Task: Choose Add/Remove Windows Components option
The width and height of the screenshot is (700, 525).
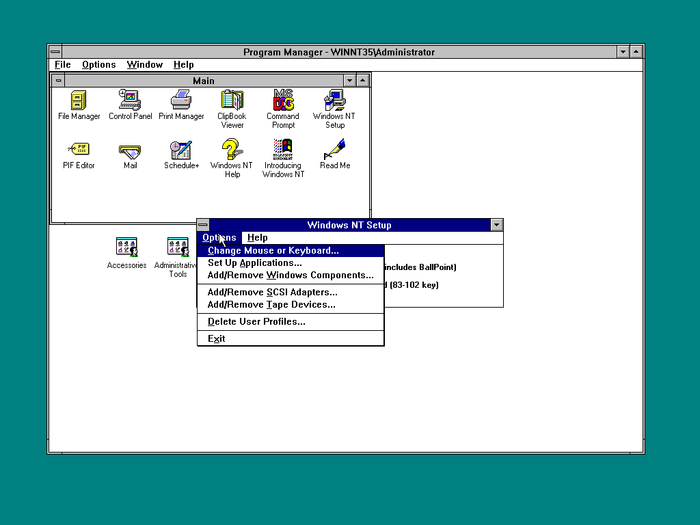Action: point(290,275)
